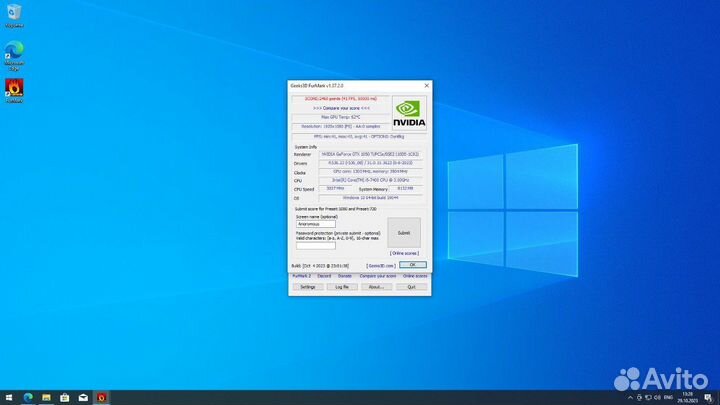Open Online scores in FurMark main window

pos(415,276)
